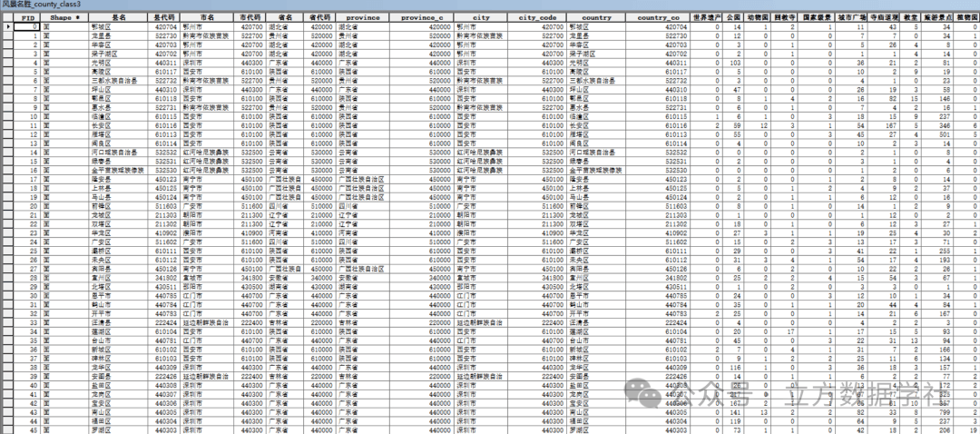Click the FID column header
This screenshot has width=980, height=434.
(27, 17)
